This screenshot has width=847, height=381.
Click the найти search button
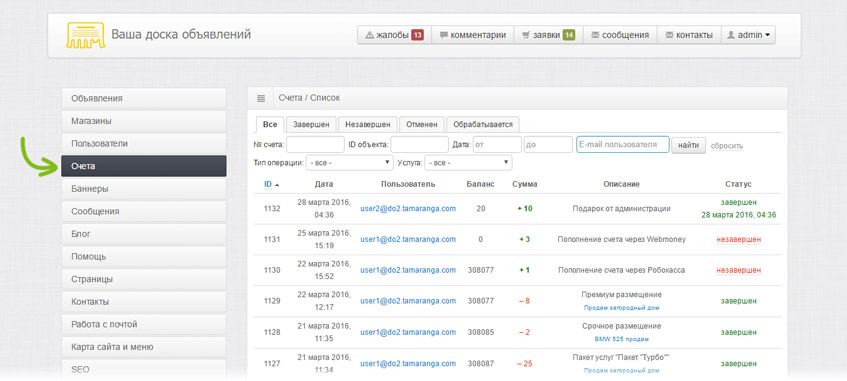[688, 145]
